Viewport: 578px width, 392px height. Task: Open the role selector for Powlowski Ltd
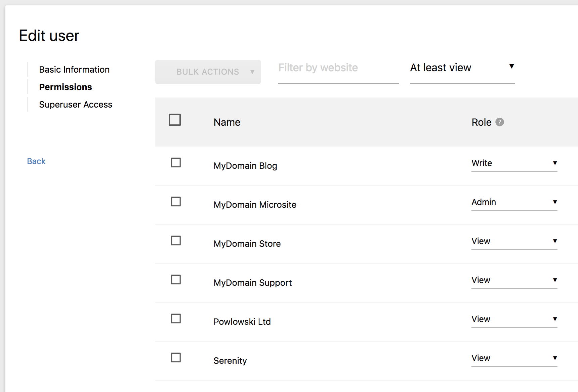pyautogui.click(x=514, y=319)
